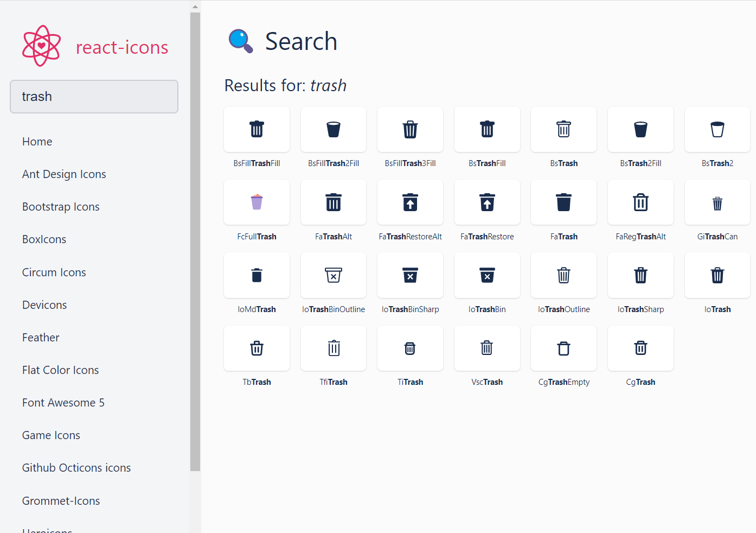Browse the Devicons set
Viewport: 756px width, 533px height.
pyautogui.click(x=44, y=305)
